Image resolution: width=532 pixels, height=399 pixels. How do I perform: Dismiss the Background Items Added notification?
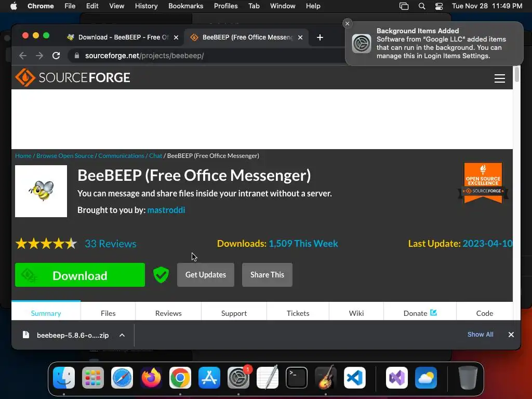coord(347,23)
